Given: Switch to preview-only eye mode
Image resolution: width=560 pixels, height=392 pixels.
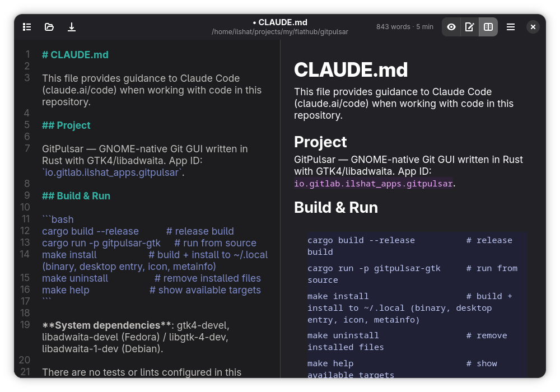Looking at the screenshot, I should (451, 27).
